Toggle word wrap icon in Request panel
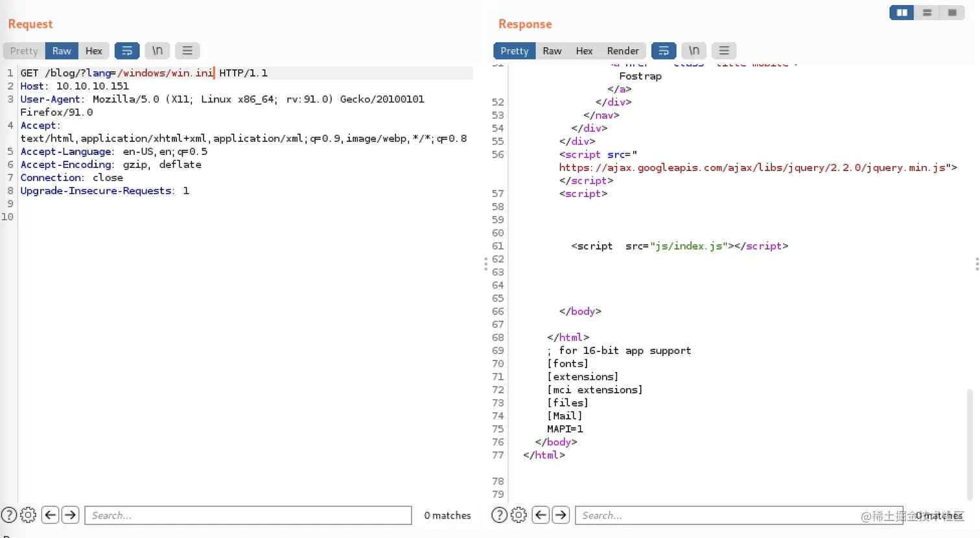 [x=127, y=51]
